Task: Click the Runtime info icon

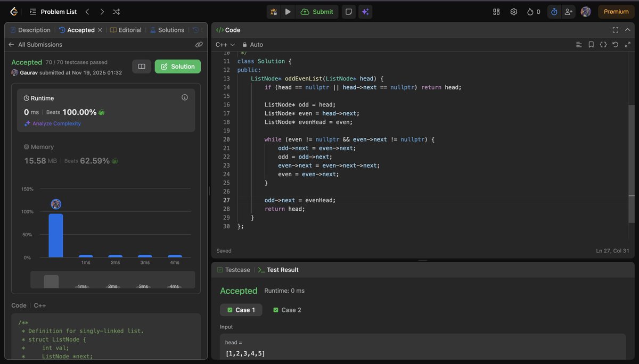Action: [185, 97]
